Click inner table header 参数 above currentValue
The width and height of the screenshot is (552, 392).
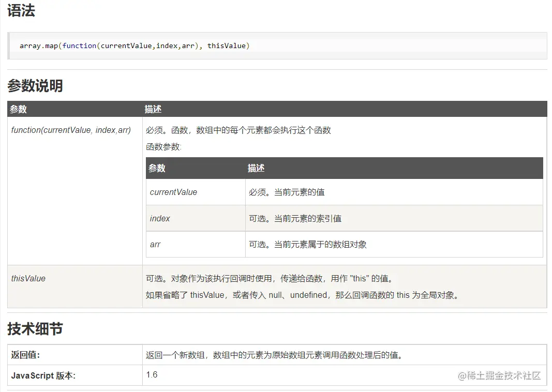[x=157, y=168]
